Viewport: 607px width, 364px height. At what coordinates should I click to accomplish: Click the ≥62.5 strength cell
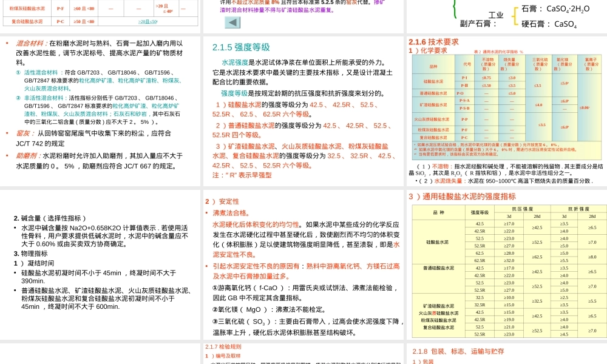tap(537, 257)
